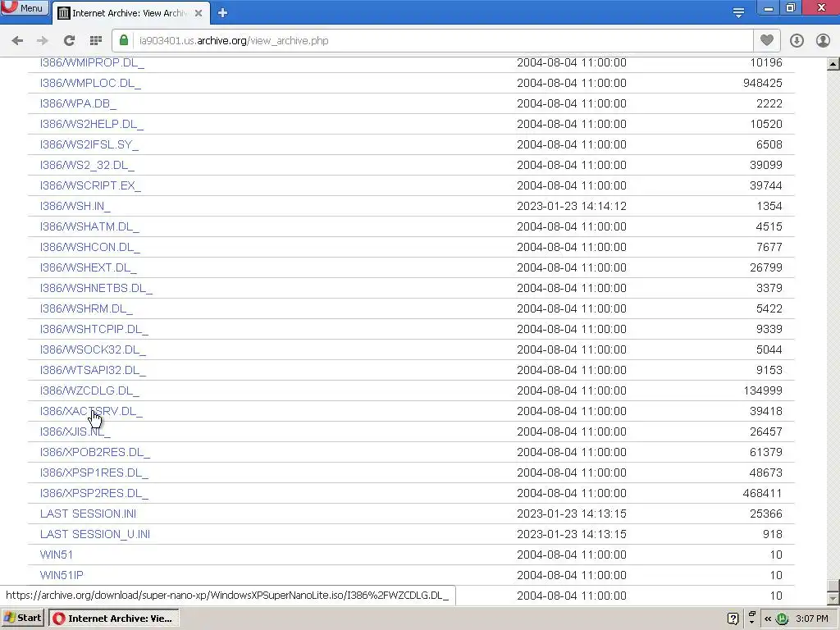The height and width of the screenshot is (630, 840).
Task: Open I386/WSHEXT.DL_ link
Action: click(88, 267)
